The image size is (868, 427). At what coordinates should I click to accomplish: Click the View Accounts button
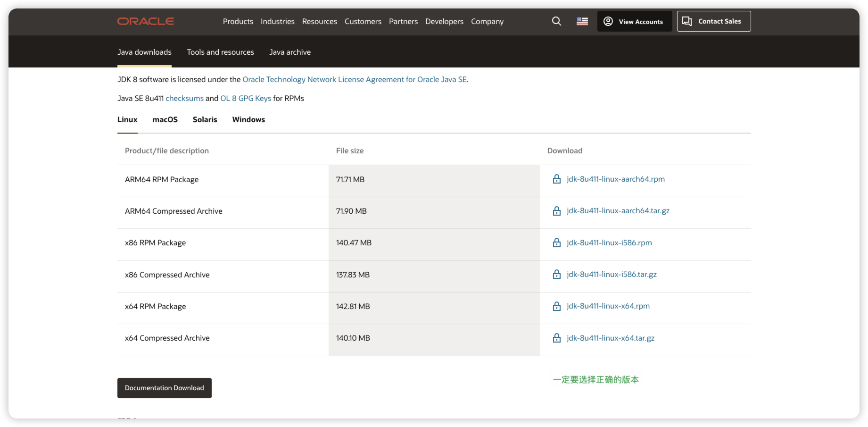point(635,21)
